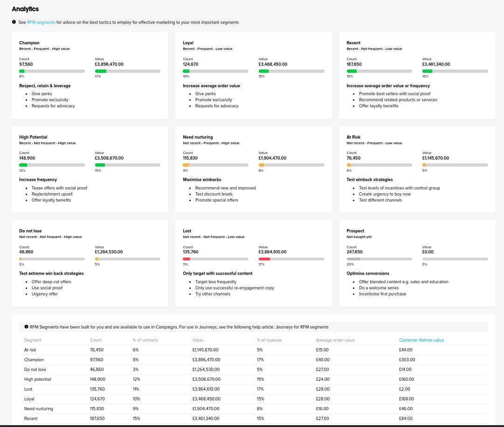Open the RFM segments link

41,22
